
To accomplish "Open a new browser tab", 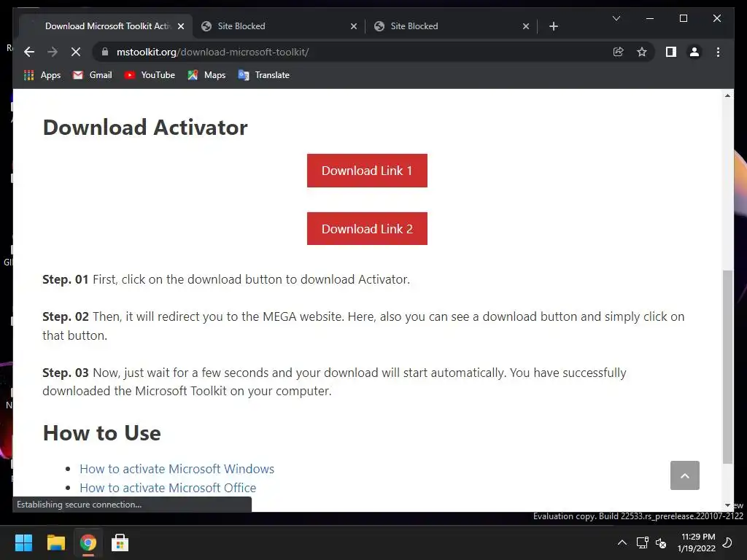I will [x=553, y=26].
